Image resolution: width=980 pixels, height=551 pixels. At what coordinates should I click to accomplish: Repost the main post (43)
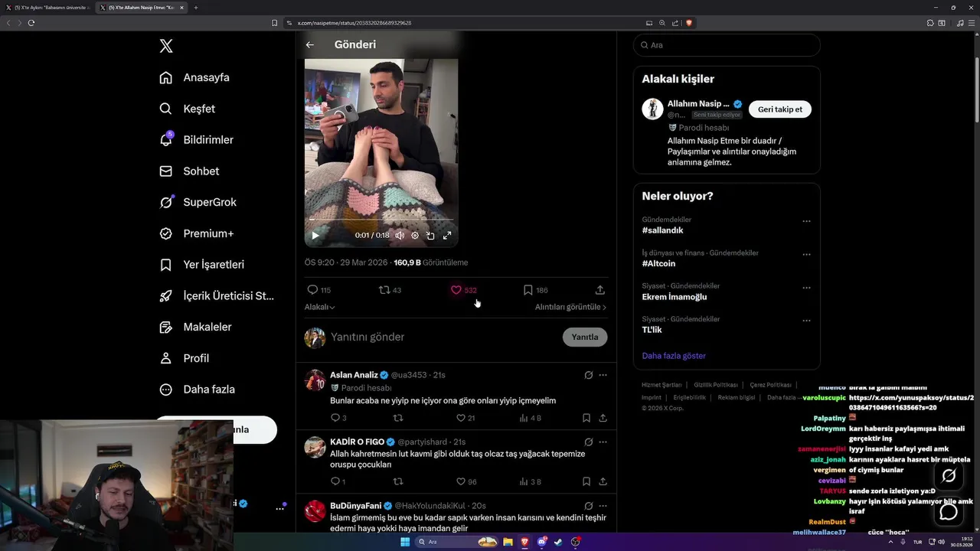(390, 290)
